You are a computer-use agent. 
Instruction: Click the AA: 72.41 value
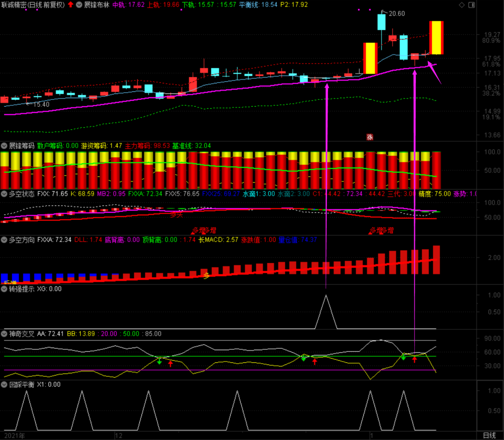[x=50, y=334]
